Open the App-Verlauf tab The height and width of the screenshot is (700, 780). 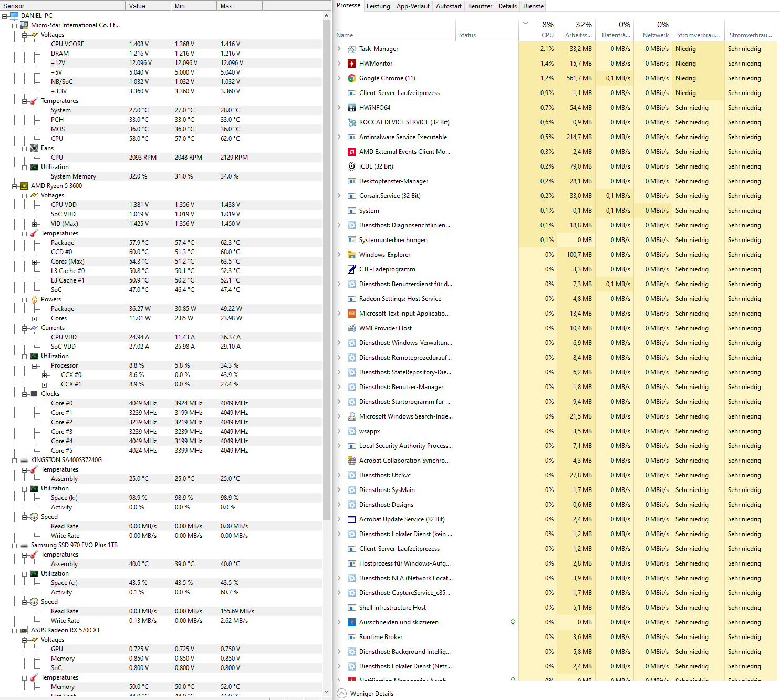(x=413, y=6)
